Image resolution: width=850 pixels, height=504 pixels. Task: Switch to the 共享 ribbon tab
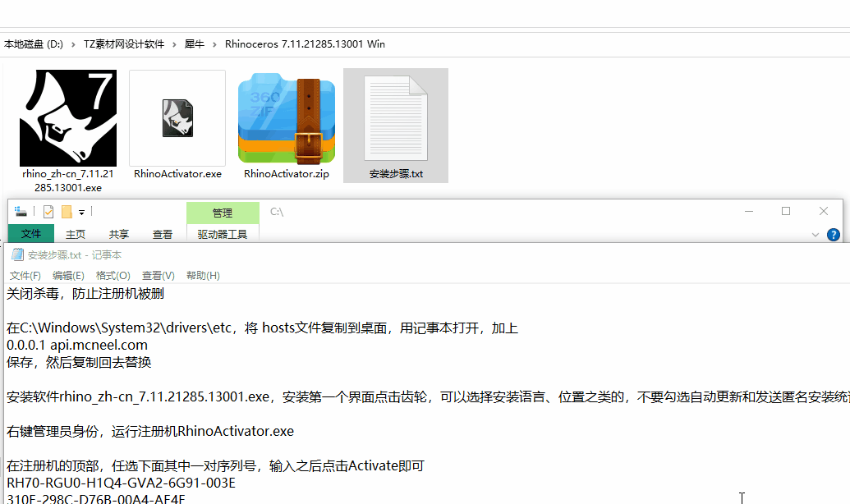[119, 234]
